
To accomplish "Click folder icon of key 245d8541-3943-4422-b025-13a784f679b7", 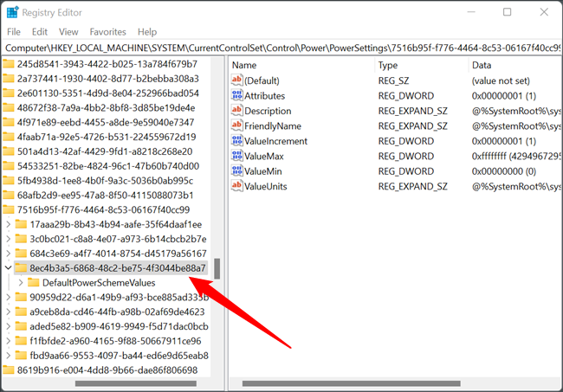I will tap(9, 64).
